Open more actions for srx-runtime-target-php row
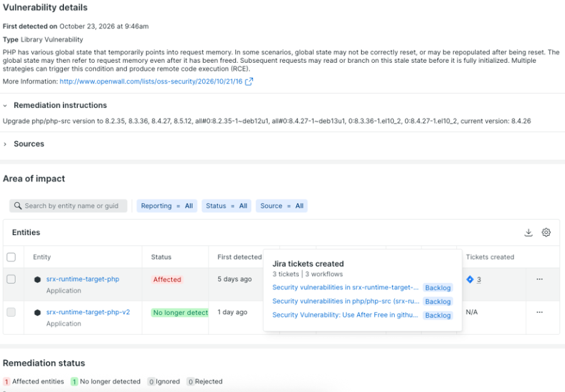 pos(539,279)
